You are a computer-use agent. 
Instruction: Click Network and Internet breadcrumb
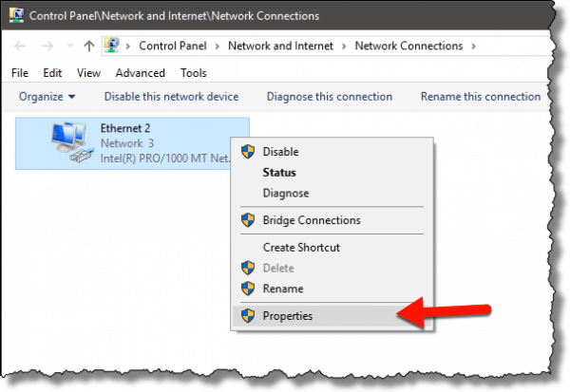point(280,47)
